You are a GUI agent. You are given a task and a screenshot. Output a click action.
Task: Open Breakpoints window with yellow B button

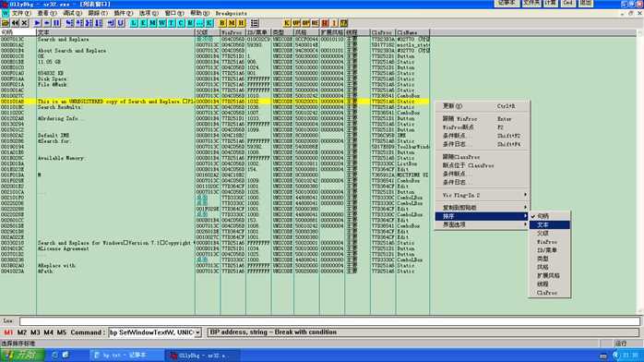222,23
